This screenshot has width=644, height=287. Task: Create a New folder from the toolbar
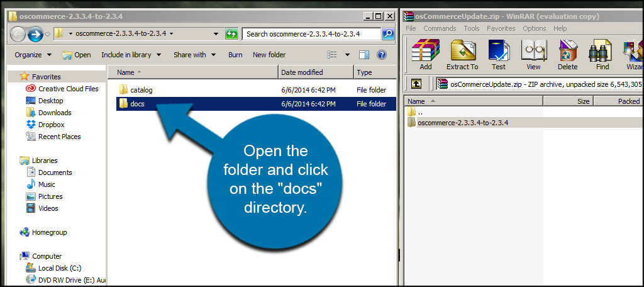click(x=269, y=55)
